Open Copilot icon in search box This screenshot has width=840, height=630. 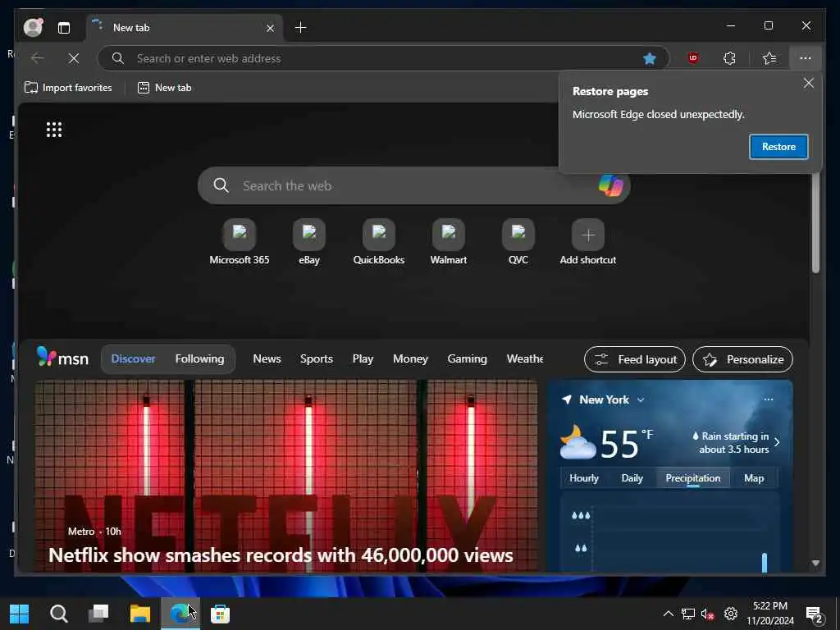(x=610, y=185)
